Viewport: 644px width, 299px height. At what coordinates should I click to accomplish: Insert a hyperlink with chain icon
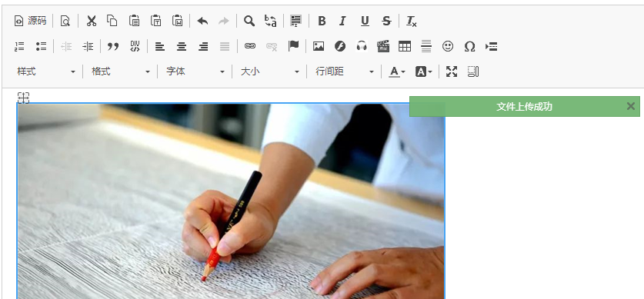pos(250,46)
